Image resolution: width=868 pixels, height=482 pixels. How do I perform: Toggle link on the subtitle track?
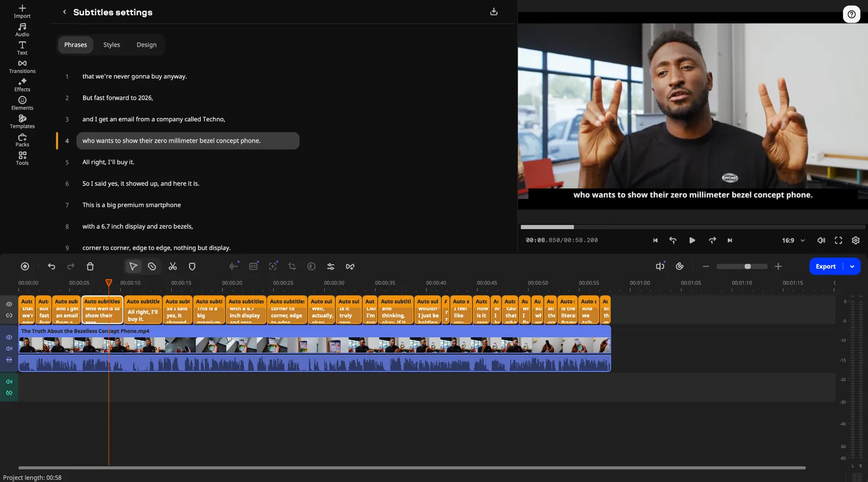(x=9, y=315)
